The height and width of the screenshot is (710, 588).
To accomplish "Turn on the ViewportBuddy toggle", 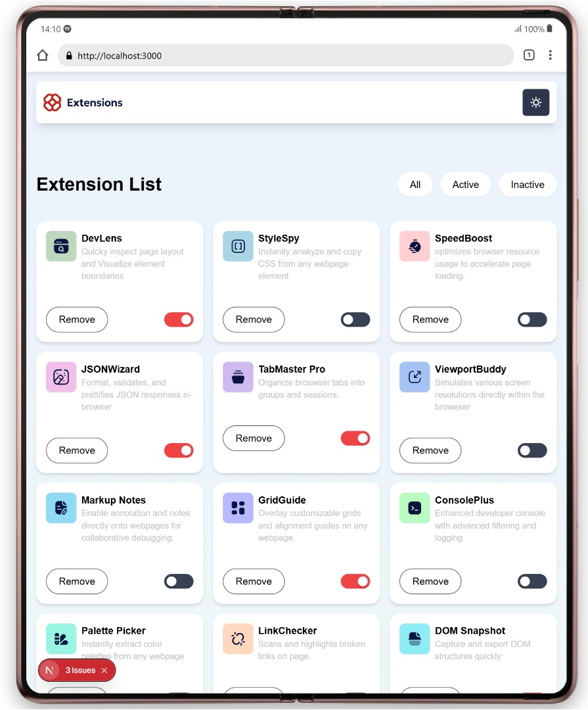I will tap(532, 450).
